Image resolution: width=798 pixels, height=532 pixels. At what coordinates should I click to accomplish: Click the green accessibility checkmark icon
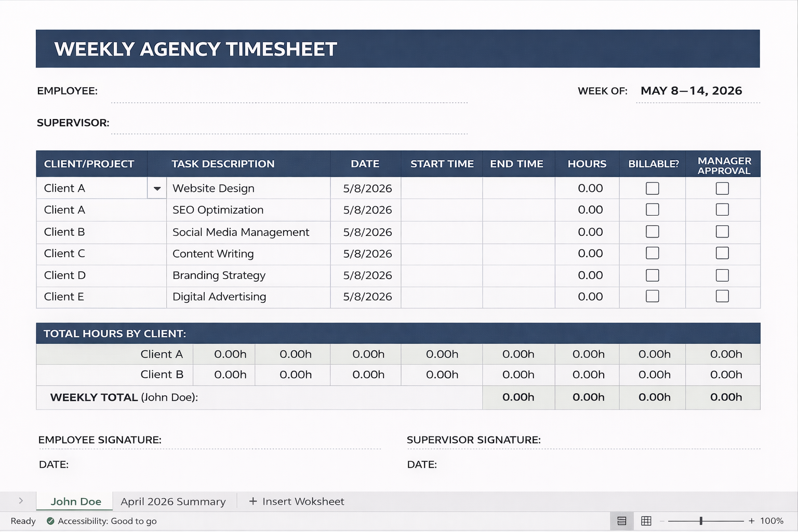coord(50,521)
